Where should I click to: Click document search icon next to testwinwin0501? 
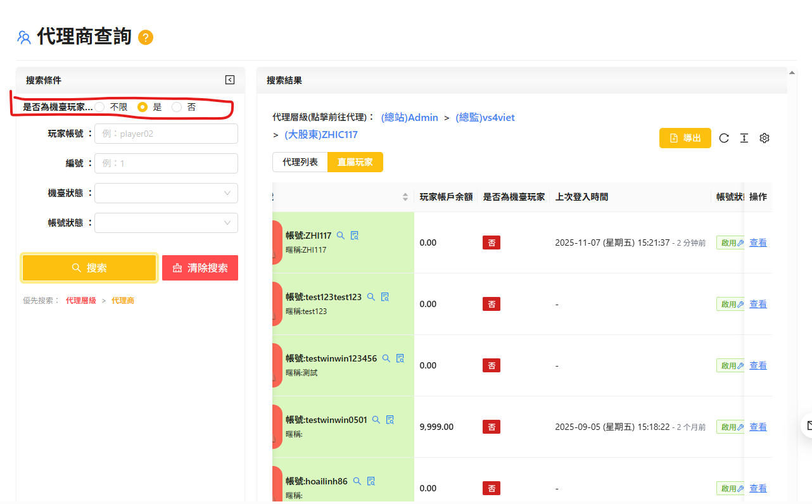[x=390, y=420]
